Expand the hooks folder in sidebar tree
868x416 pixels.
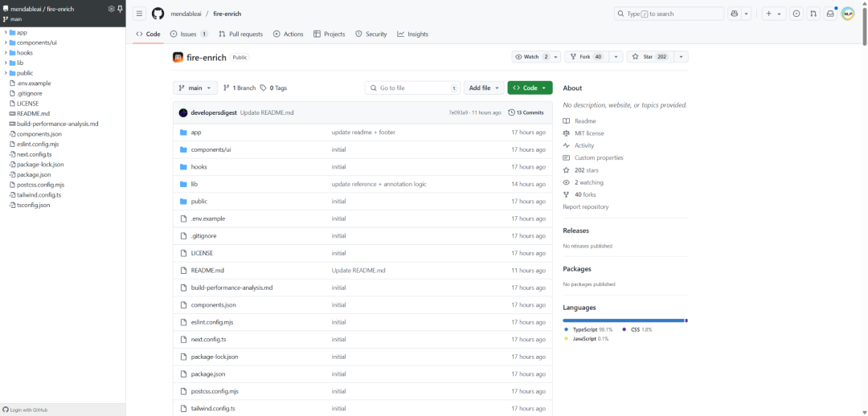click(x=6, y=52)
